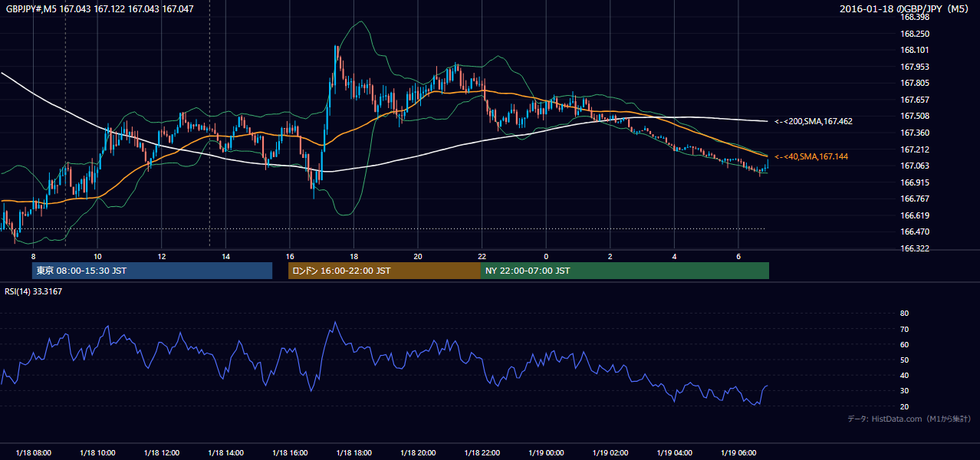Image resolution: width=980 pixels, height=460 pixels.
Task: Select hour 14 on the price chart time axis
Action: point(225,255)
